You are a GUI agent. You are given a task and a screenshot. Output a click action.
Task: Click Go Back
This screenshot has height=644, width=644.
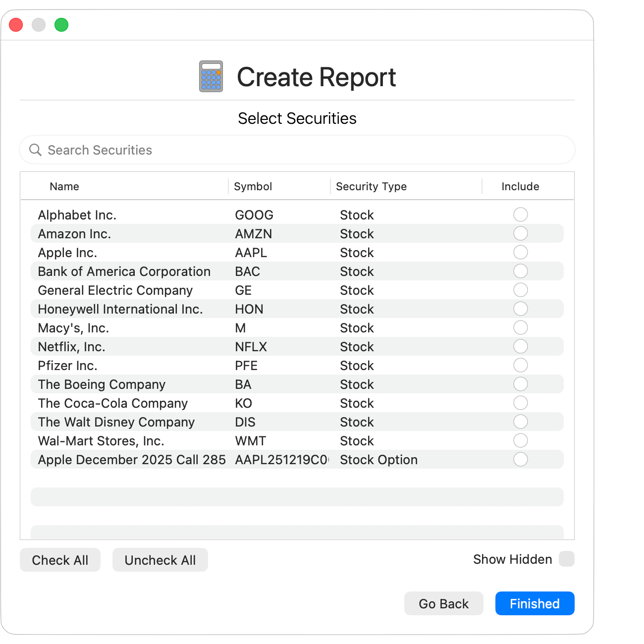click(443, 603)
